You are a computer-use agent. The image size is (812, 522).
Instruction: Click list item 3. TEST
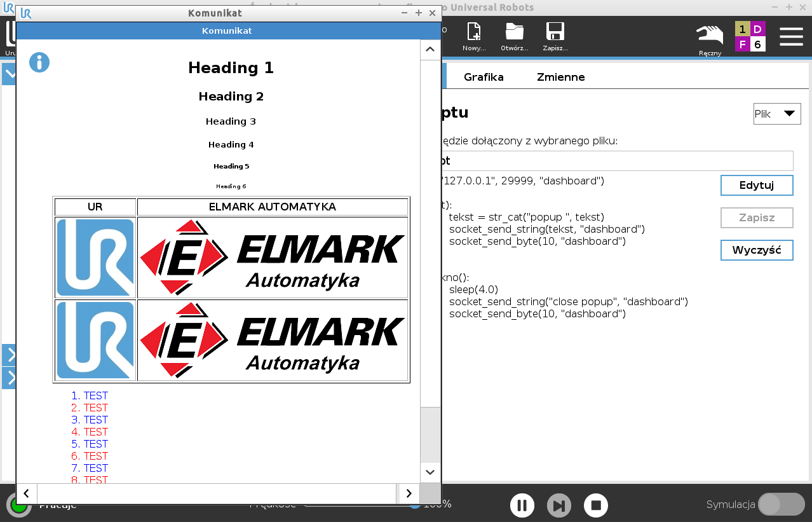(90, 420)
